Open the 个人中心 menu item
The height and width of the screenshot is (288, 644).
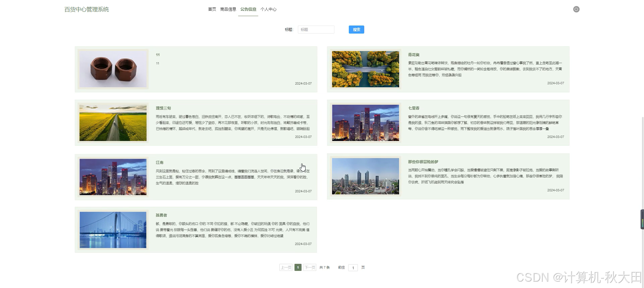point(268,9)
